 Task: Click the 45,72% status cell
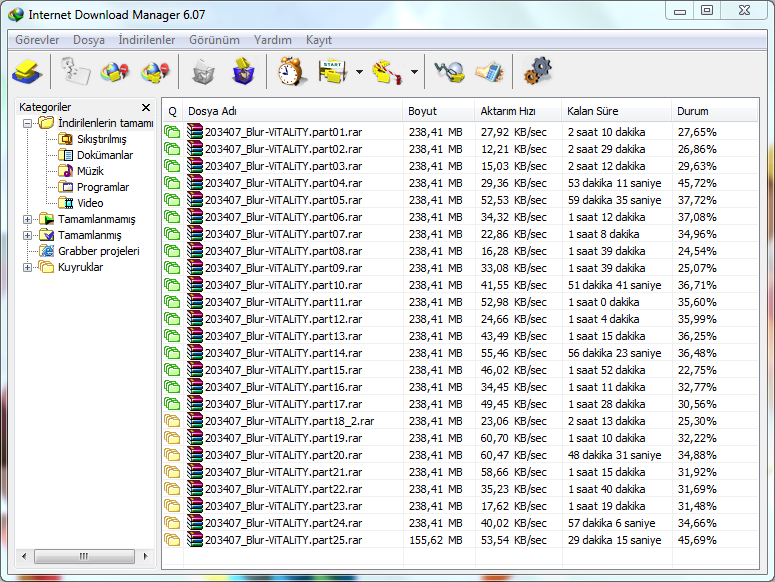pyautogui.click(x=697, y=183)
